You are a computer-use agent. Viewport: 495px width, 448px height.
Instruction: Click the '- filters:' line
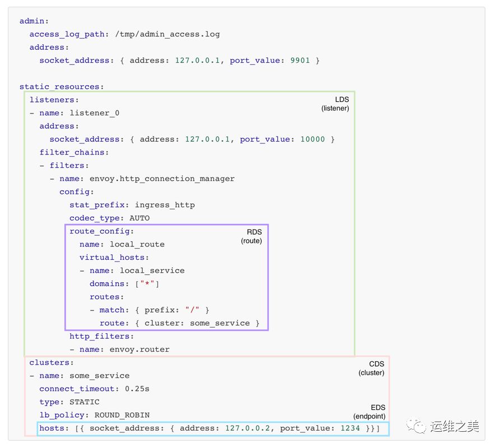(64, 166)
